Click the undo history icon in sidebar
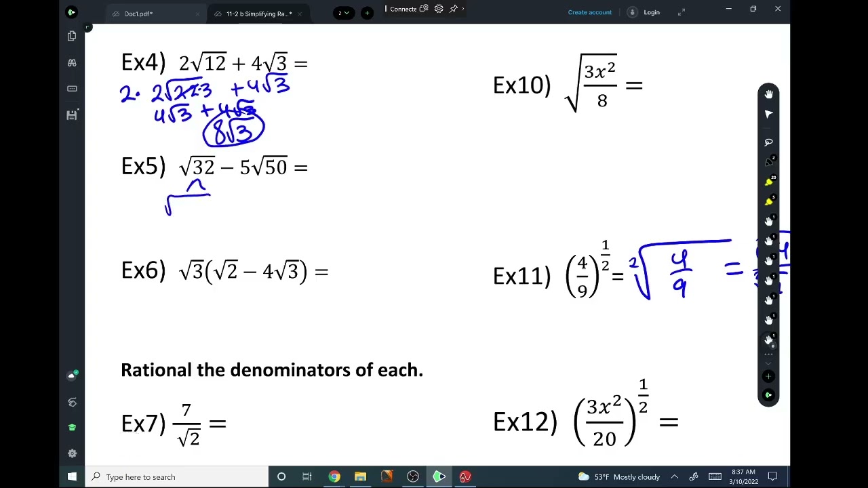This screenshot has width=868, height=488. (x=72, y=402)
